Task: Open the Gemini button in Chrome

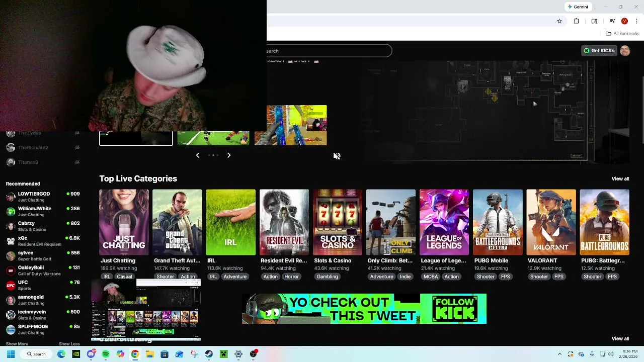Action: (578, 7)
